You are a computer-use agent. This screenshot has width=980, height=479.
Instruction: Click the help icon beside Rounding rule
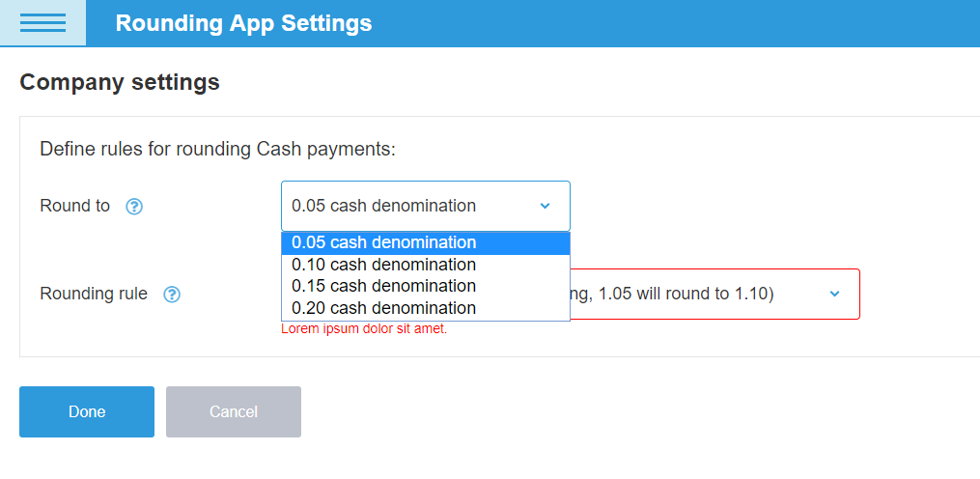172,295
